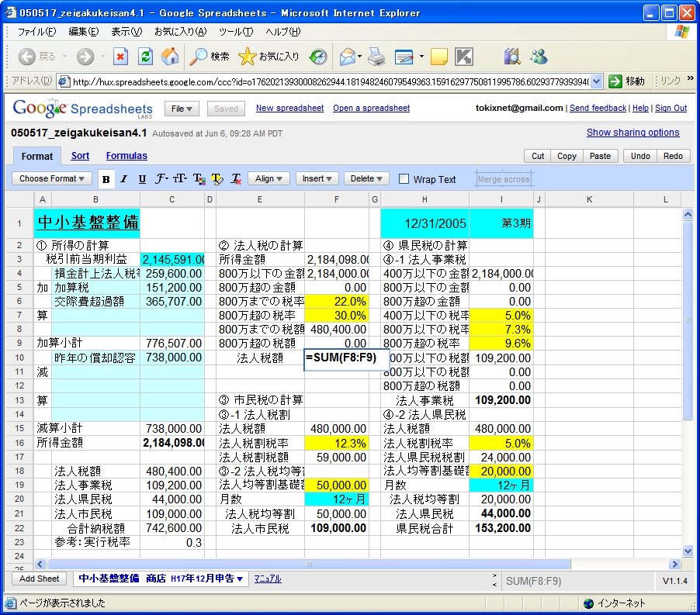Click the Mail envelope toolbar icon
The image size is (700, 615).
coord(348,57)
